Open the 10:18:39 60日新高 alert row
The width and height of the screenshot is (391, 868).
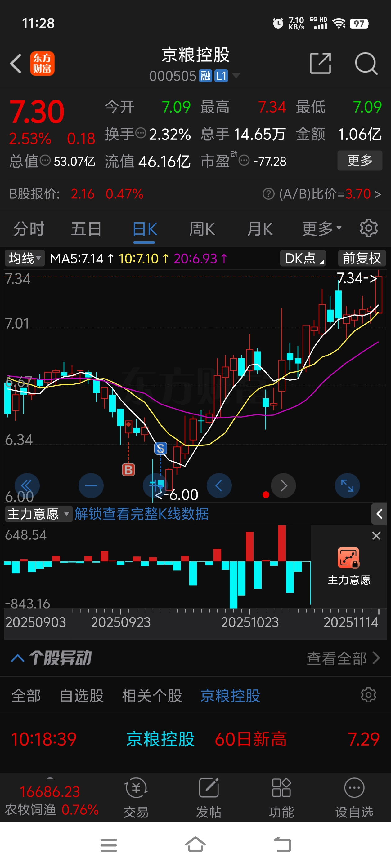[195, 739]
